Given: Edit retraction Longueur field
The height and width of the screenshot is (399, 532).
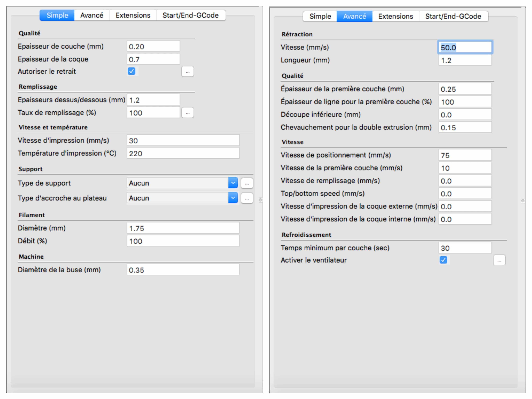Looking at the screenshot, I should point(465,60).
